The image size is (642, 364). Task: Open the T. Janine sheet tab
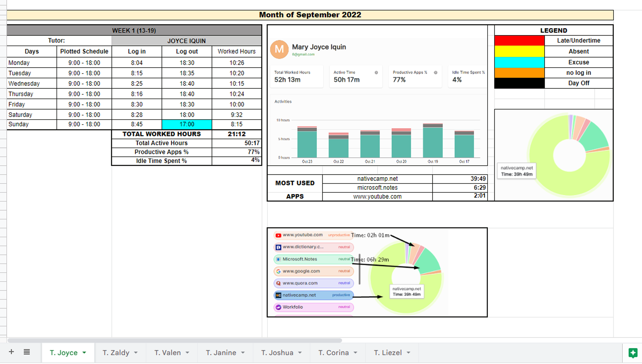coord(221,352)
